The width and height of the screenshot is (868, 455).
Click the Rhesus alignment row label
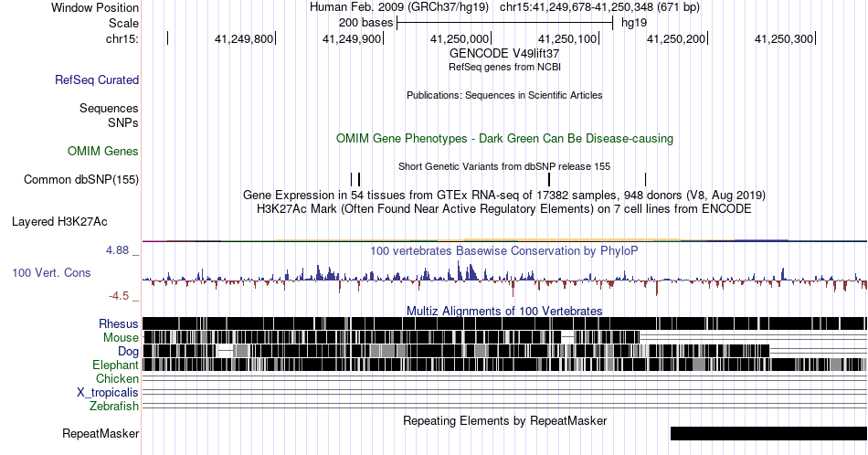coord(119,323)
